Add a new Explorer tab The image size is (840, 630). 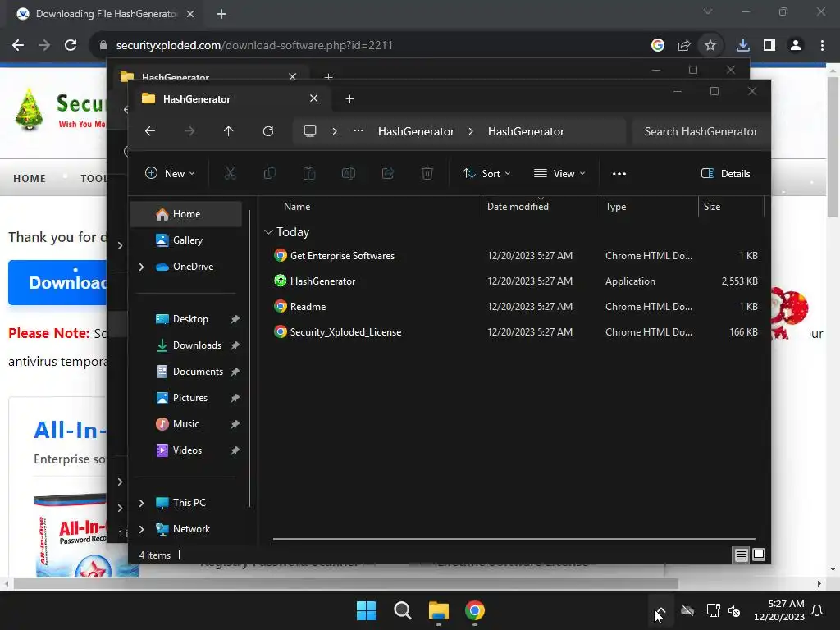coord(349,99)
